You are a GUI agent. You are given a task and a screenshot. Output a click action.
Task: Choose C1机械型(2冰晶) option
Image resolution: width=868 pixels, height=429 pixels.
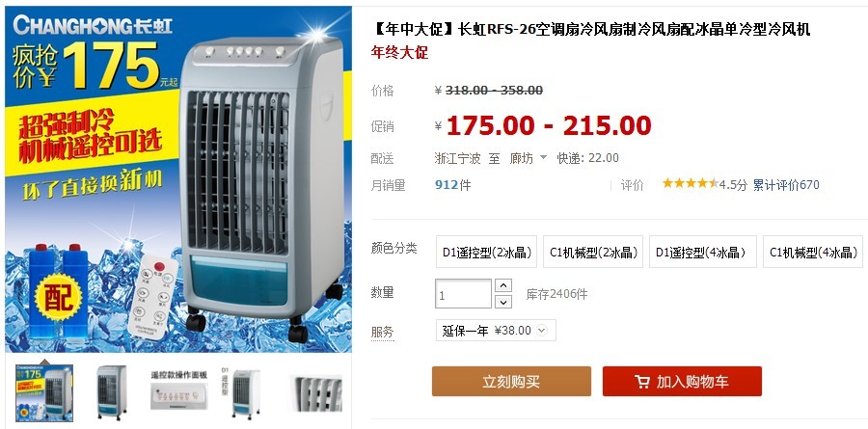tap(593, 253)
